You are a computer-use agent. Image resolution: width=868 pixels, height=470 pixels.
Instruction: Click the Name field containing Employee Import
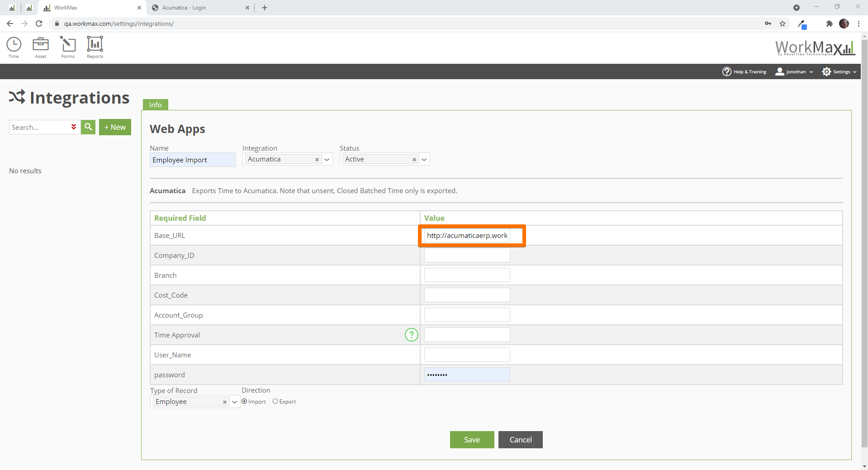[x=193, y=160]
